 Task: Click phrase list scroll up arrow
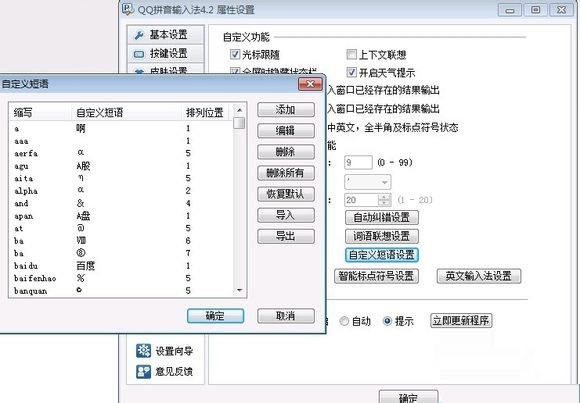tap(239, 110)
